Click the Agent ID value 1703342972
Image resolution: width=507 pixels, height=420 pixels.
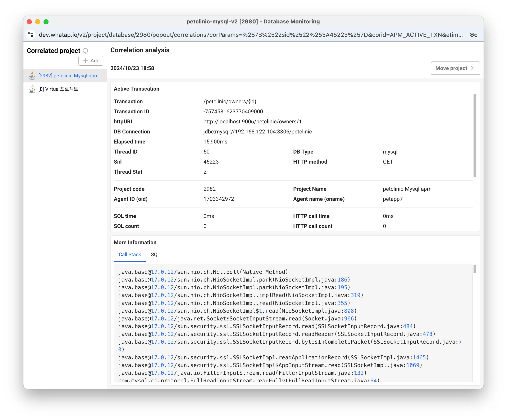pyautogui.click(x=219, y=199)
